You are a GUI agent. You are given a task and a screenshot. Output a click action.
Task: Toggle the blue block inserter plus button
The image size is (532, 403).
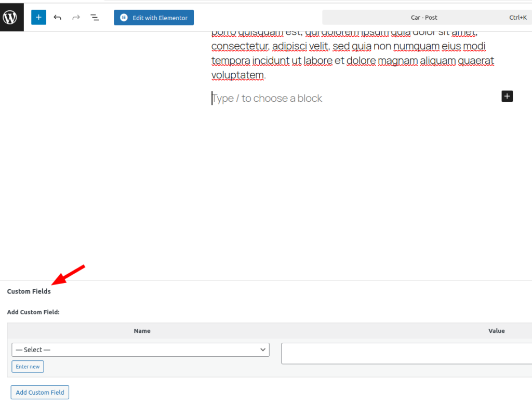point(38,17)
